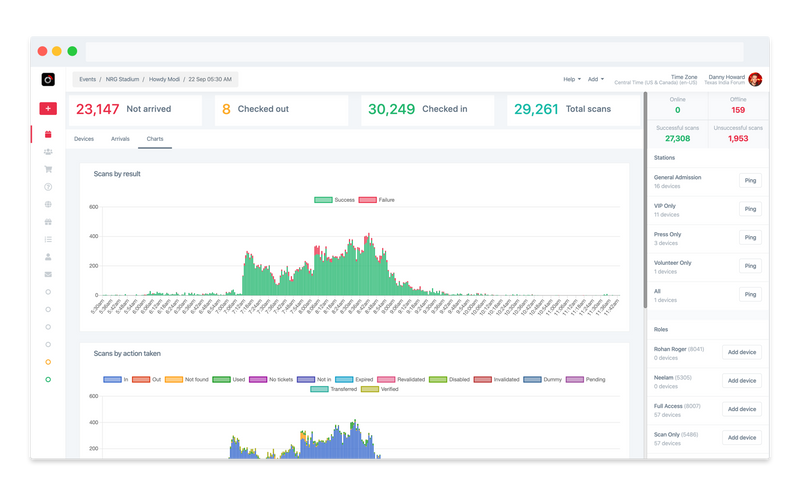800x494 pixels.
Task: Click the Pending legend entry
Action: click(x=585, y=380)
